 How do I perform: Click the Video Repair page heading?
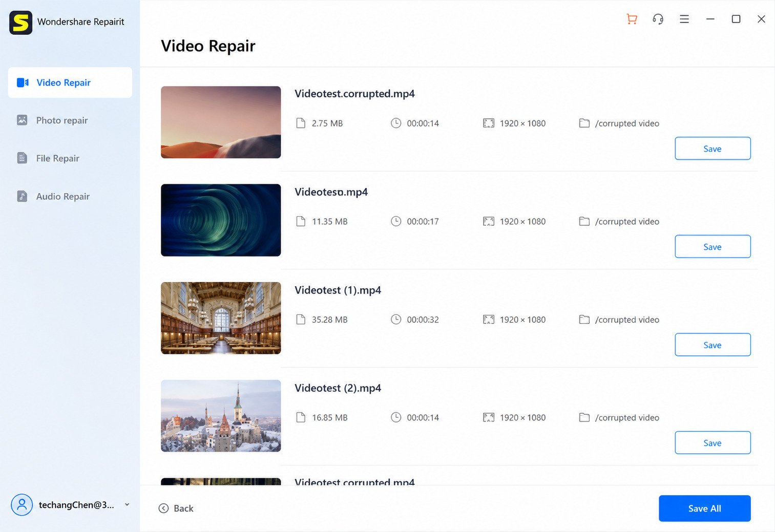click(208, 46)
